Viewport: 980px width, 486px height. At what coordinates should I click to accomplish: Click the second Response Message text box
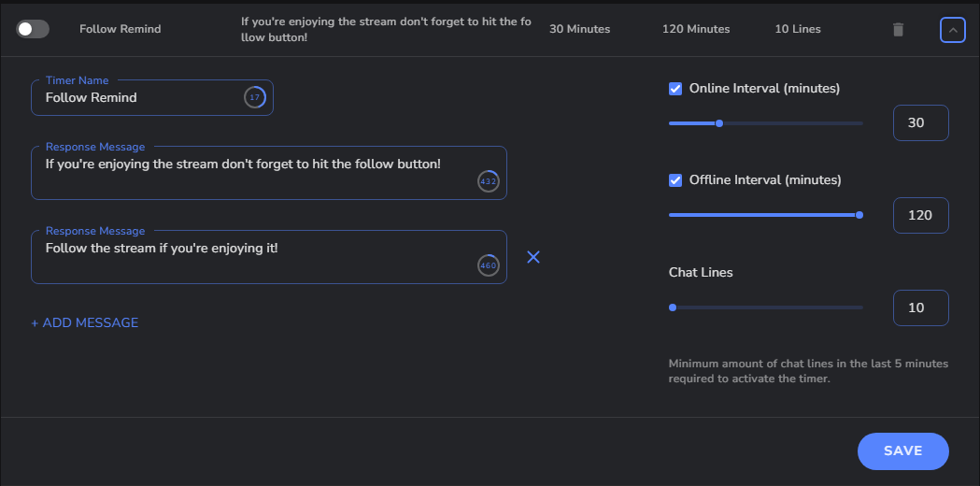point(269,257)
